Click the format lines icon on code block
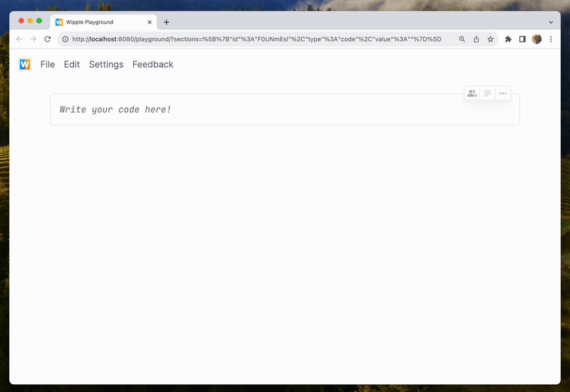 click(487, 93)
